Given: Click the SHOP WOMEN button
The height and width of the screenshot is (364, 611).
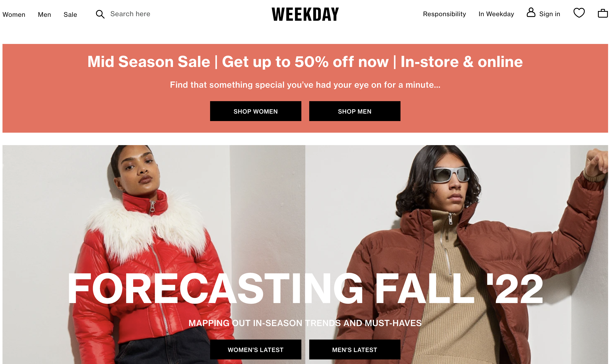Looking at the screenshot, I should coord(256,111).
